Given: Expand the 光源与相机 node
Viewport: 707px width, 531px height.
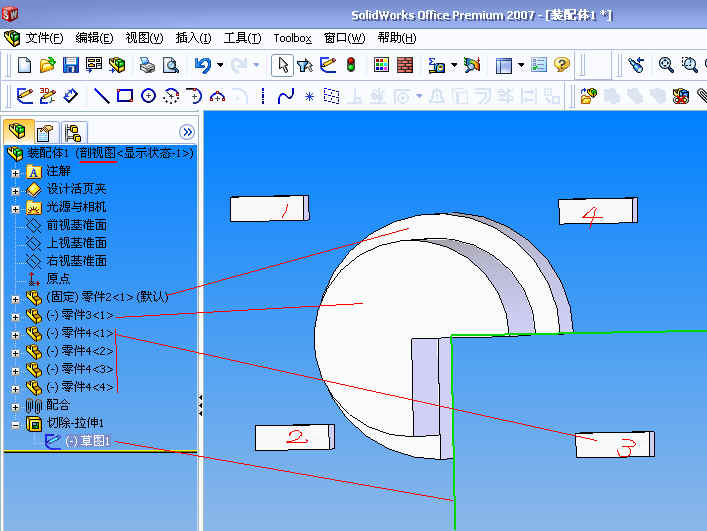Looking at the screenshot, I should coord(15,209).
